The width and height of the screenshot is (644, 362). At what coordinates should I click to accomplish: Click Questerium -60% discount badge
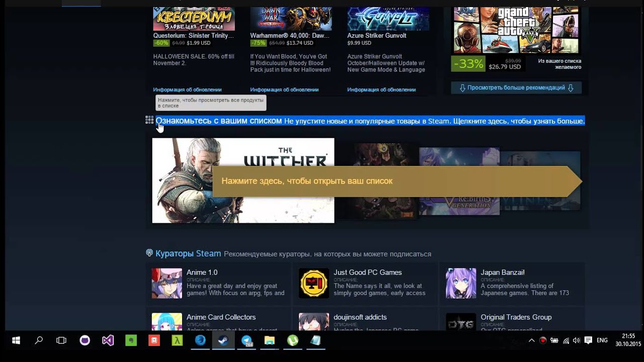coord(161,43)
